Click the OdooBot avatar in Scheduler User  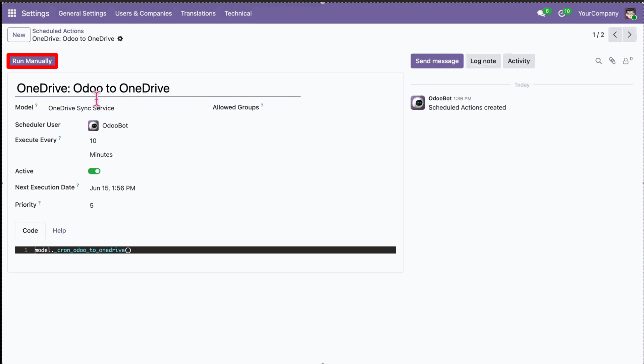[x=93, y=125]
